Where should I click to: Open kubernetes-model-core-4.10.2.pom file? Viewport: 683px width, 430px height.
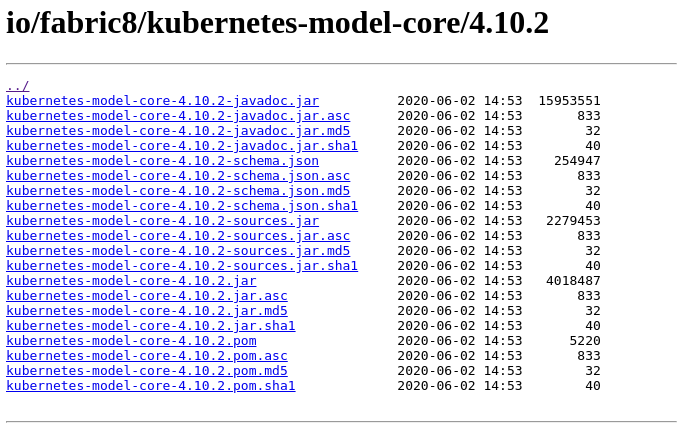click(131, 341)
